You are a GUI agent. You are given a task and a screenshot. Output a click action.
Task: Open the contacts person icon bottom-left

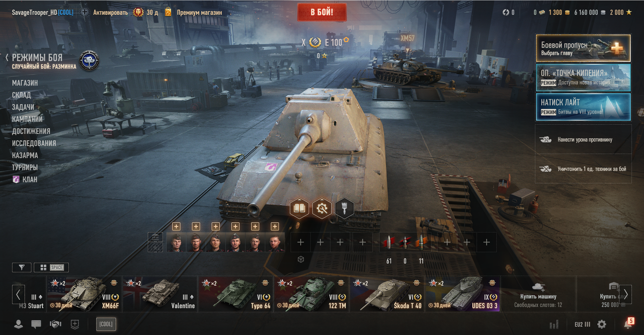18,324
